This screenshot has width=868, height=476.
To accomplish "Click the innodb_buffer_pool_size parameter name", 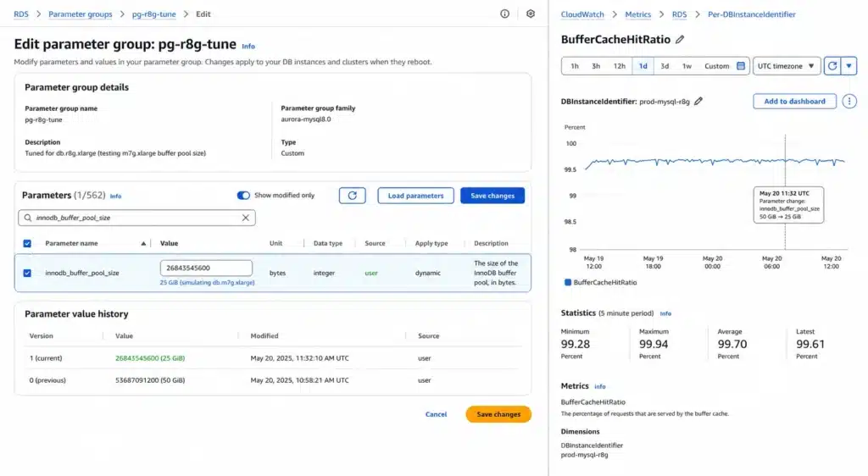I will click(82, 273).
